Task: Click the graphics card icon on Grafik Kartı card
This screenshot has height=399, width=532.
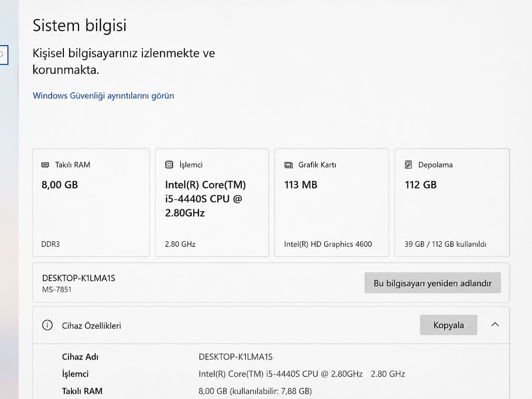Action: 288,165
